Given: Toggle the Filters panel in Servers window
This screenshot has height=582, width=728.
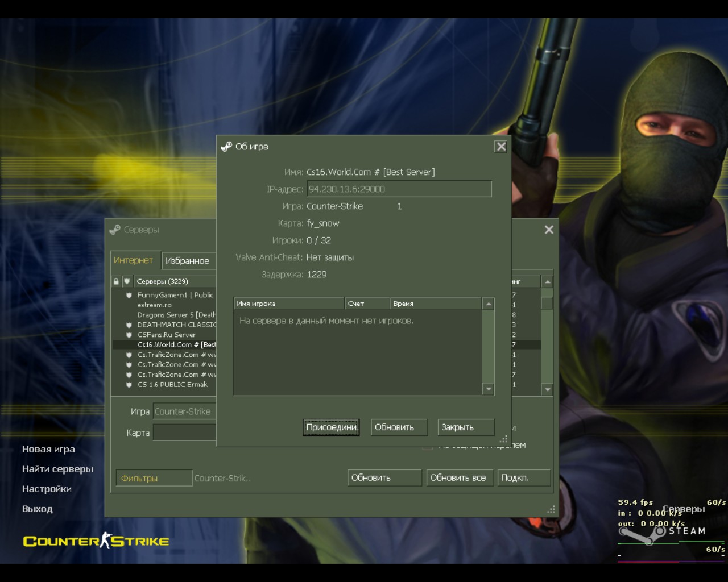Looking at the screenshot, I should pos(154,478).
